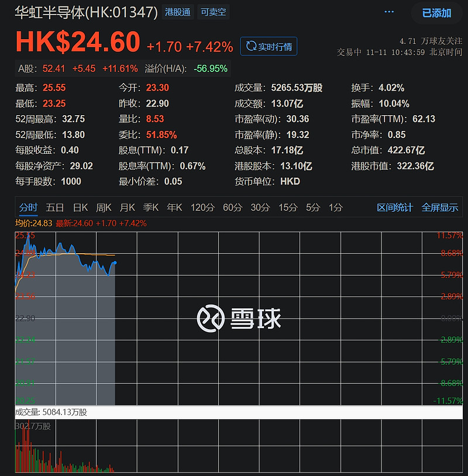
Task: Click the 振幅 value 10.04%
Action: [x=394, y=104]
